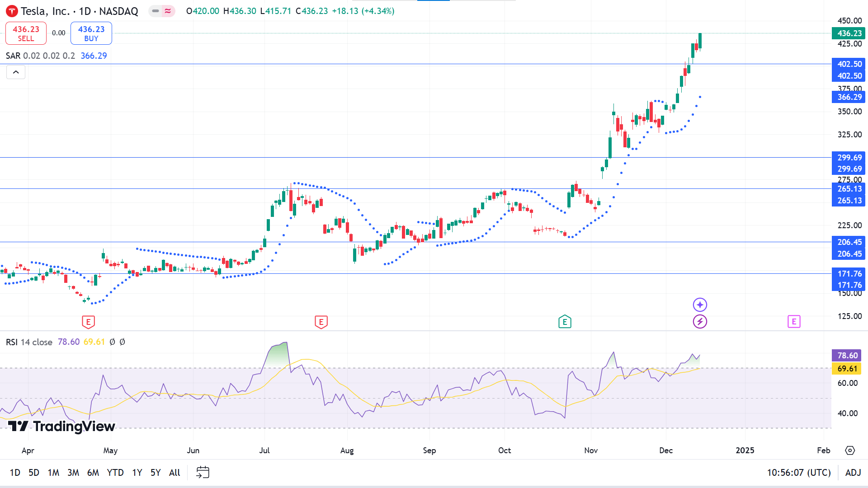Open the red earnings marker near late July
The image size is (868, 488).
click(321, 322)
